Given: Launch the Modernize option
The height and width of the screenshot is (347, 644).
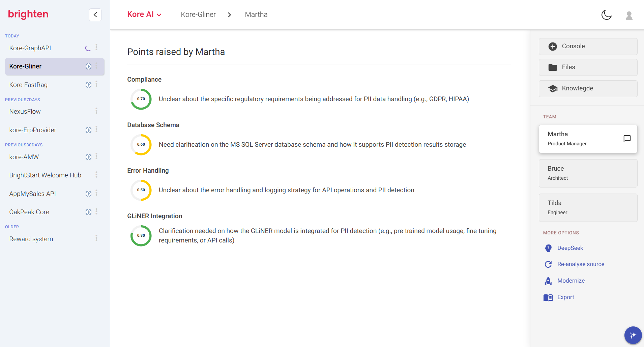Looking at the screenshot, I should point(564,281).
